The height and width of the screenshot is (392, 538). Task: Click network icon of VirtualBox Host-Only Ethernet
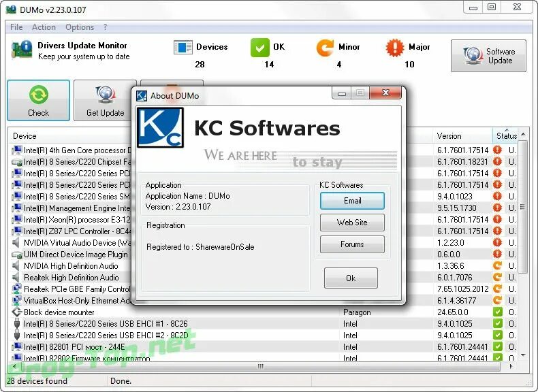(x=17, y=301)
